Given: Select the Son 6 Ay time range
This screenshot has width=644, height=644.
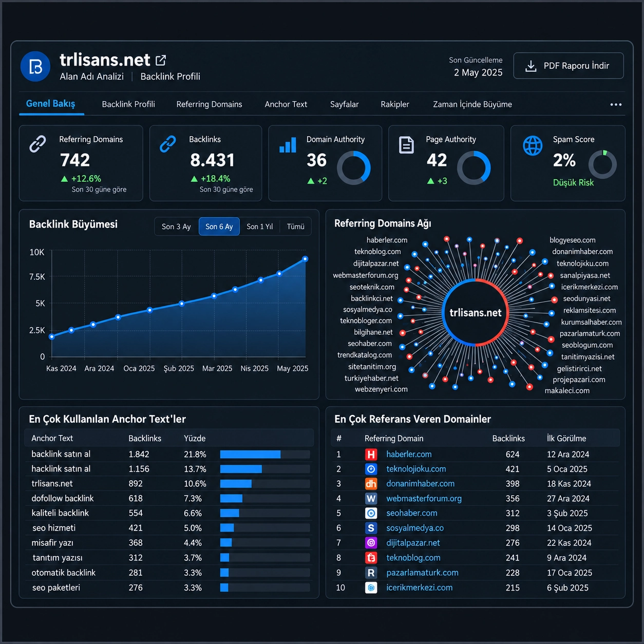Looking at the screenshot, I should pyautogui.click(x=219, y=226).
